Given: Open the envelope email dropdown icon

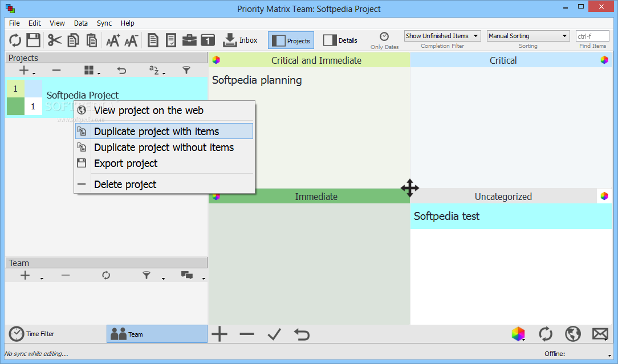Looking at the screenshot, I should tap(600, 334).
